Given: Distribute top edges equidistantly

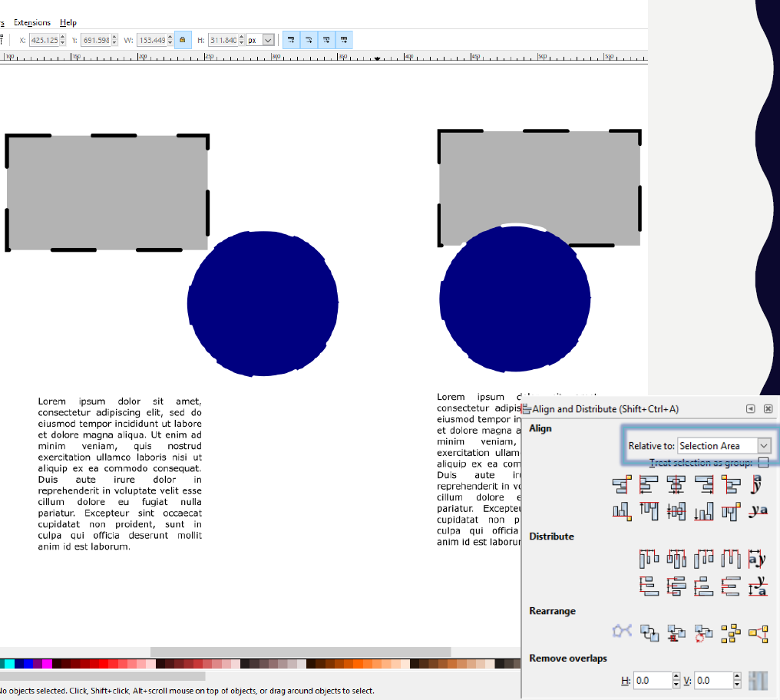Looking at the screenshot, I should pos(649,586).
